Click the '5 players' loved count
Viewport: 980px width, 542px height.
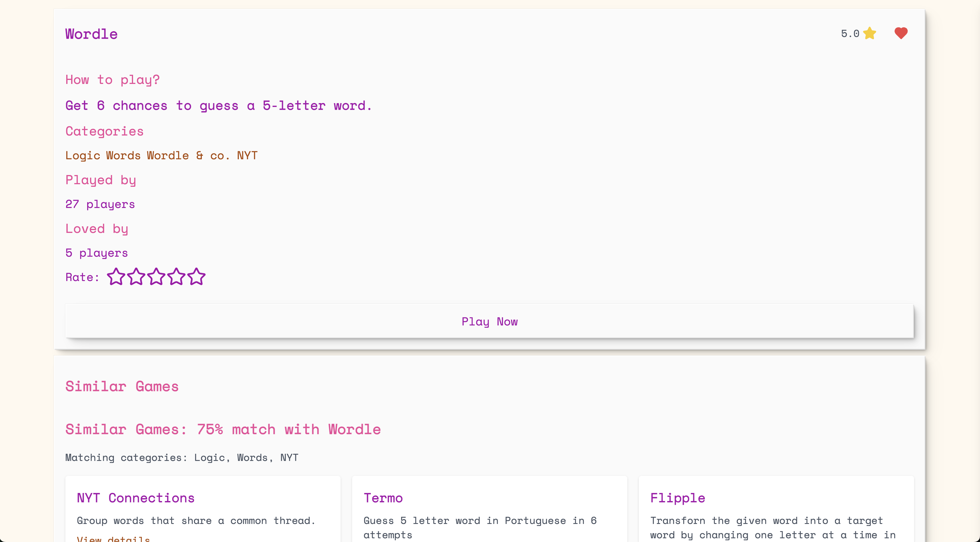point(97,253)
